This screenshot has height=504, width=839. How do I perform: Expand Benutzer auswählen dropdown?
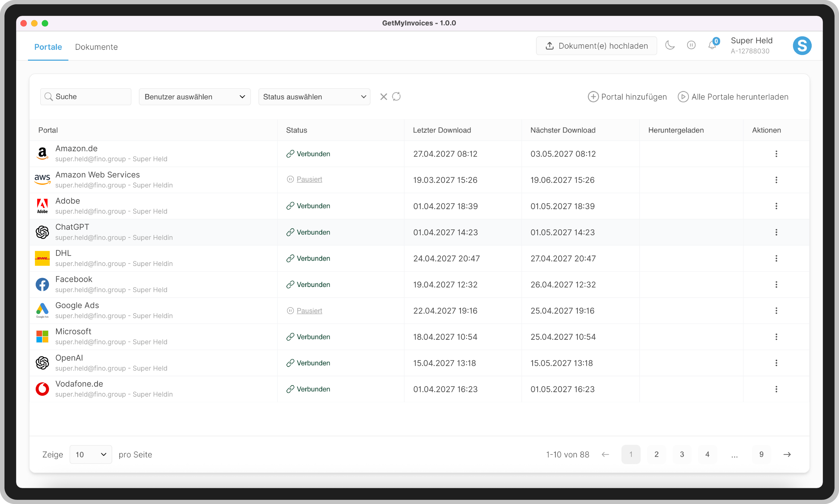tap(195, 97)
